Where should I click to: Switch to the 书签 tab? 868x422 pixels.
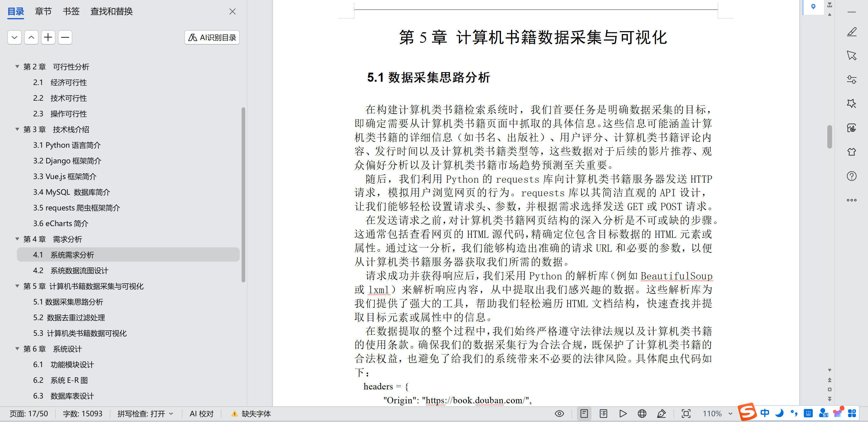[71, 11]
